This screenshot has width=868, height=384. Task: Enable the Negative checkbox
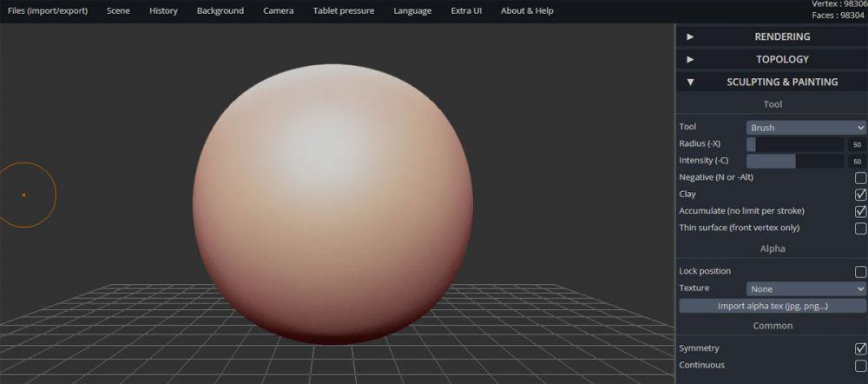coord(860,178)
